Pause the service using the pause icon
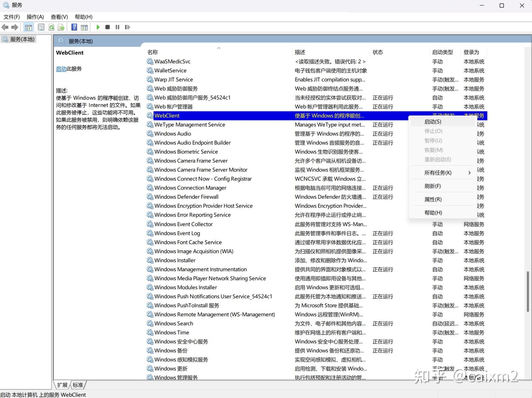This screenshot has width=532, height=398. click(117, 27)
